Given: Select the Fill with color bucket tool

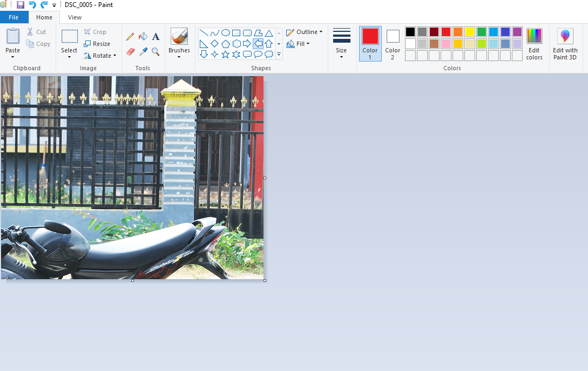Looking at the screenshot, I should (x=143, y=36).
